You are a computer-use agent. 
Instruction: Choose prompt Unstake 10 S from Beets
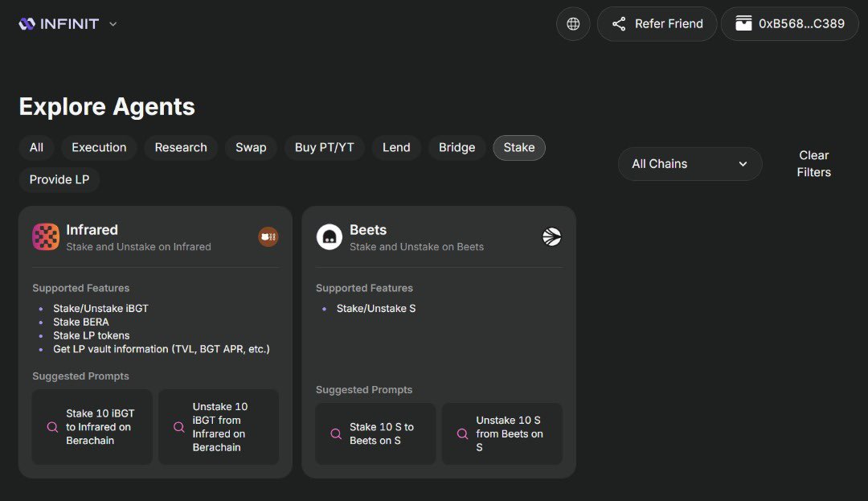point(502,434)
